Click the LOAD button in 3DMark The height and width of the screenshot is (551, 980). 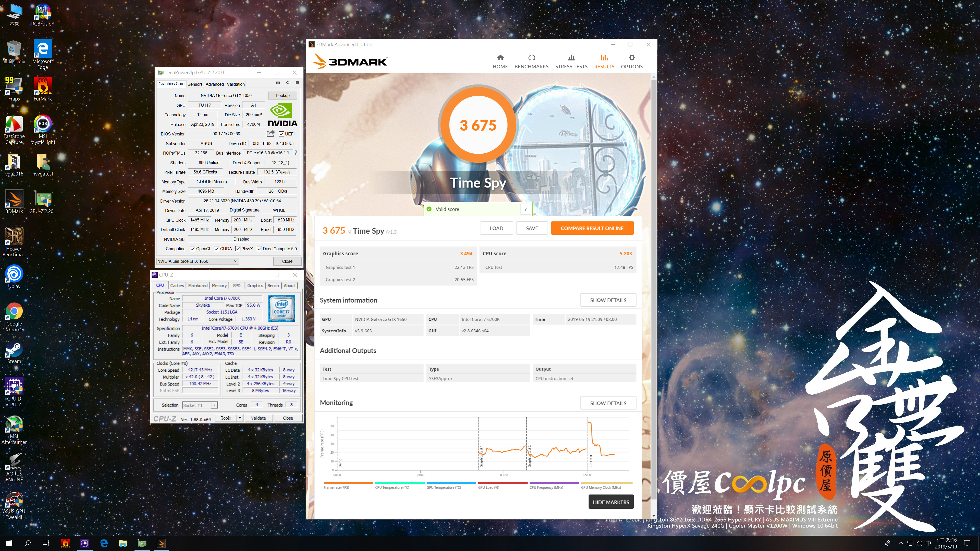pyautogui.click(x=496, y=228)
